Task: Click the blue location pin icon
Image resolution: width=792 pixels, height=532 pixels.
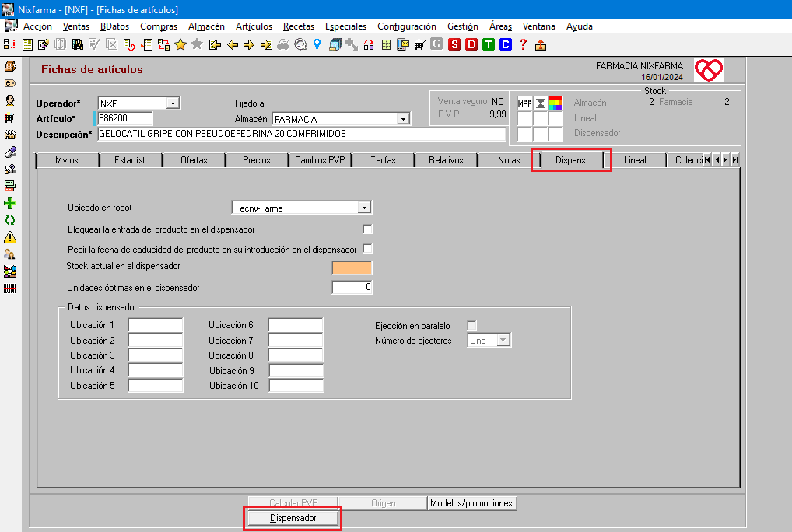Action: click(x=317, y=44)
